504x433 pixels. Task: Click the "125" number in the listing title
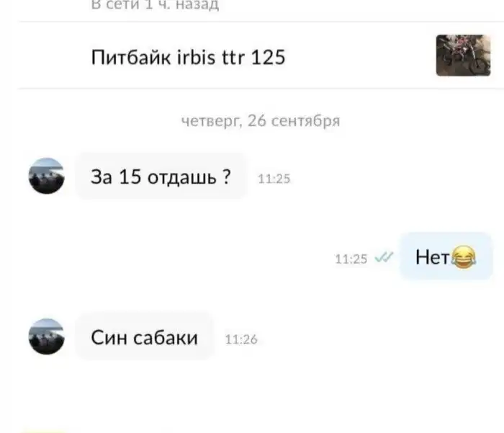coord(268,57)
